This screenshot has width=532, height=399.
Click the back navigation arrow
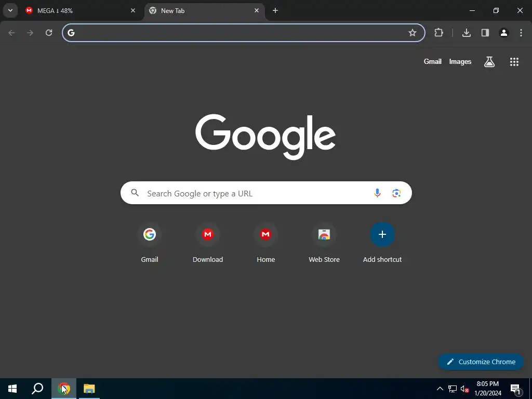[x=11, y=33]
